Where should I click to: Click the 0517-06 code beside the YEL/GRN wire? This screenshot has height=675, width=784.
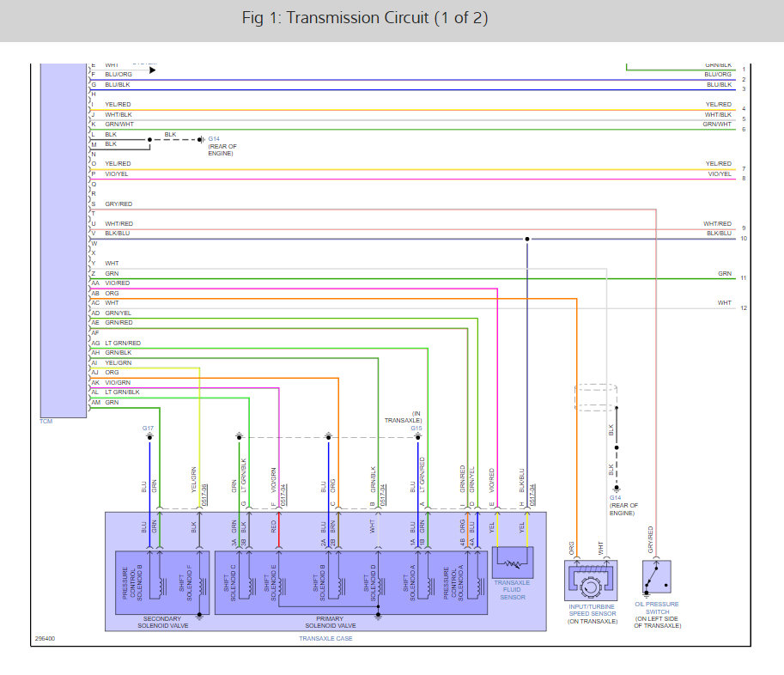204,495
